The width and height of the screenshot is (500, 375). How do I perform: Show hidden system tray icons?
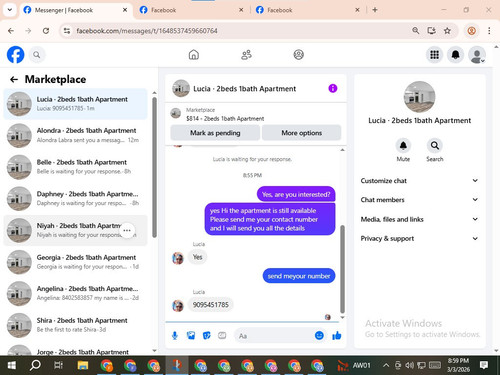[386, 365]
